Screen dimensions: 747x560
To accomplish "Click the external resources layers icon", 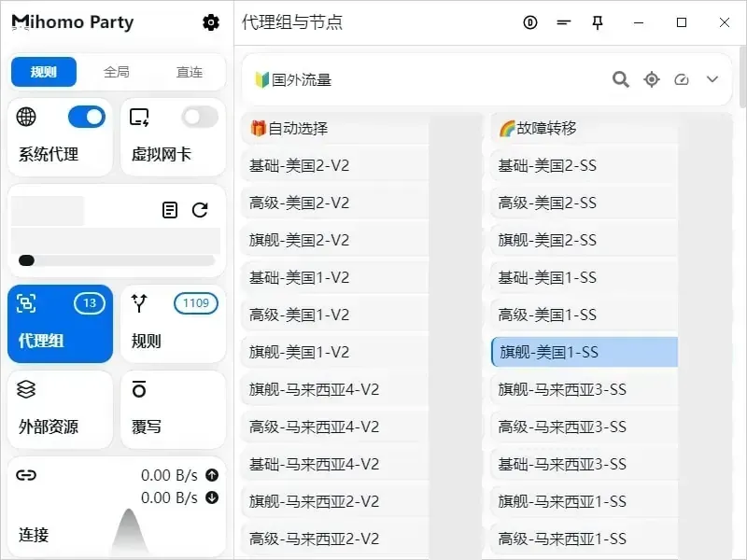I will click(26, 389).
